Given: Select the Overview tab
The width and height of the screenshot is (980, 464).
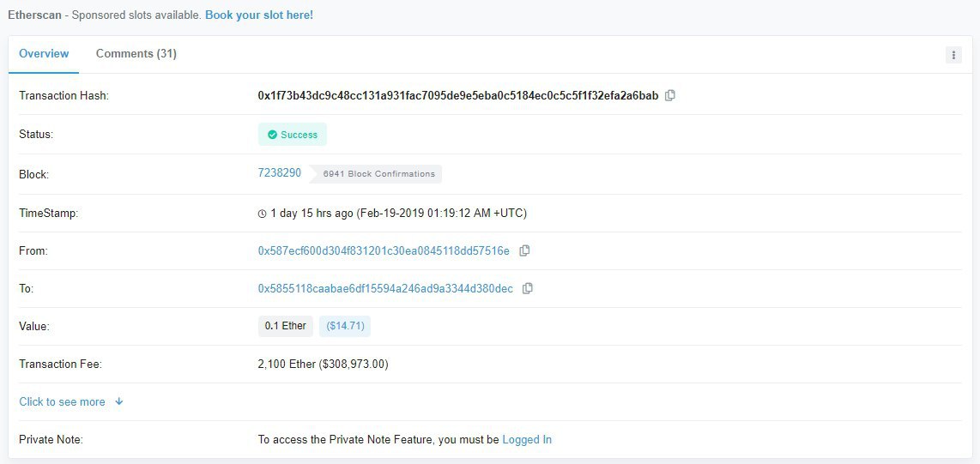Looking at the screenshot, I should click(44, 53).
